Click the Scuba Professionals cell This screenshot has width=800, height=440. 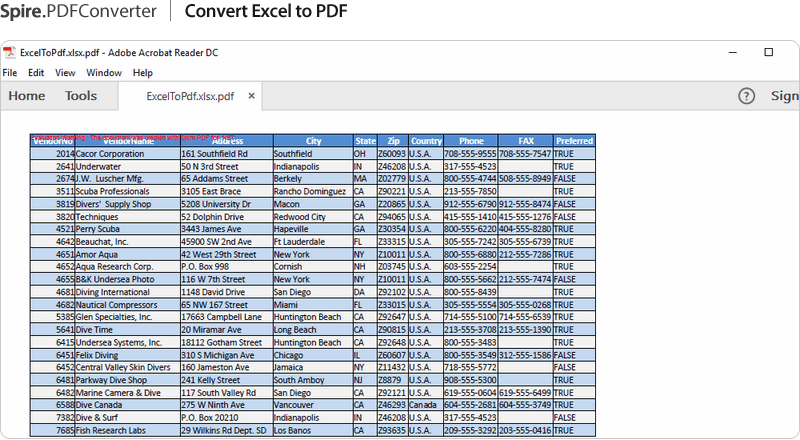coord(128,191)
